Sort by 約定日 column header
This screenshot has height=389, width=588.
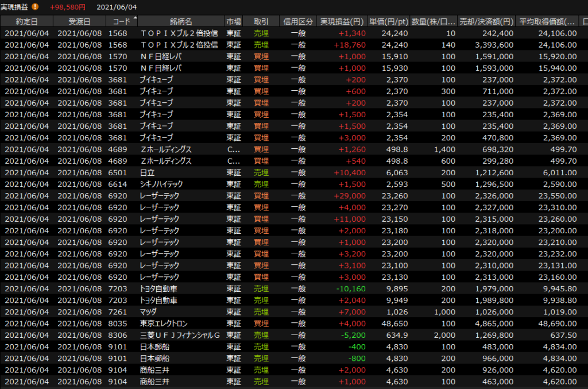click(x=26, y=21)
